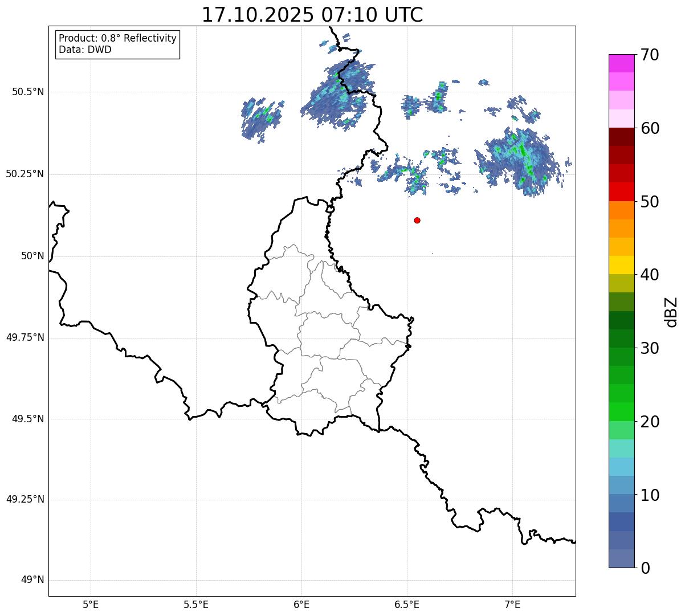Click the 50 tick on colorbar

650,202
